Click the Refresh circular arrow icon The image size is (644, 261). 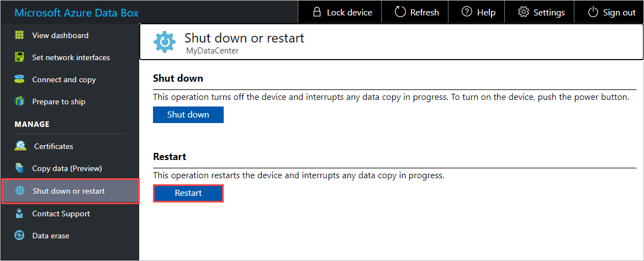point(400,12)
